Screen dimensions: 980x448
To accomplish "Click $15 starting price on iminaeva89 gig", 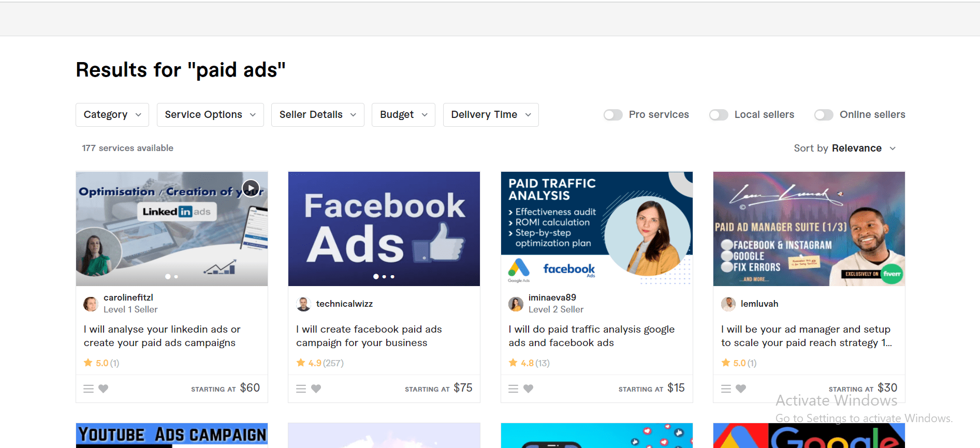I will (676, 388).
